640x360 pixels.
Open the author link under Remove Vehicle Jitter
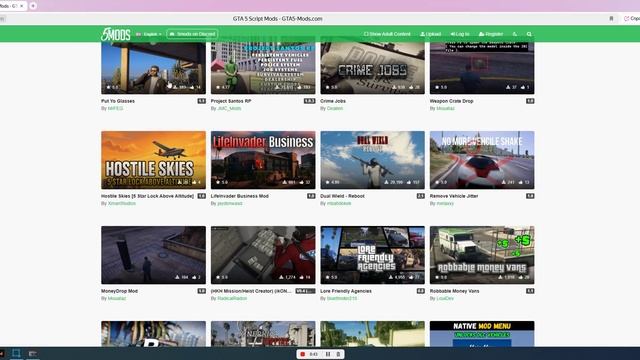(445, 203)
